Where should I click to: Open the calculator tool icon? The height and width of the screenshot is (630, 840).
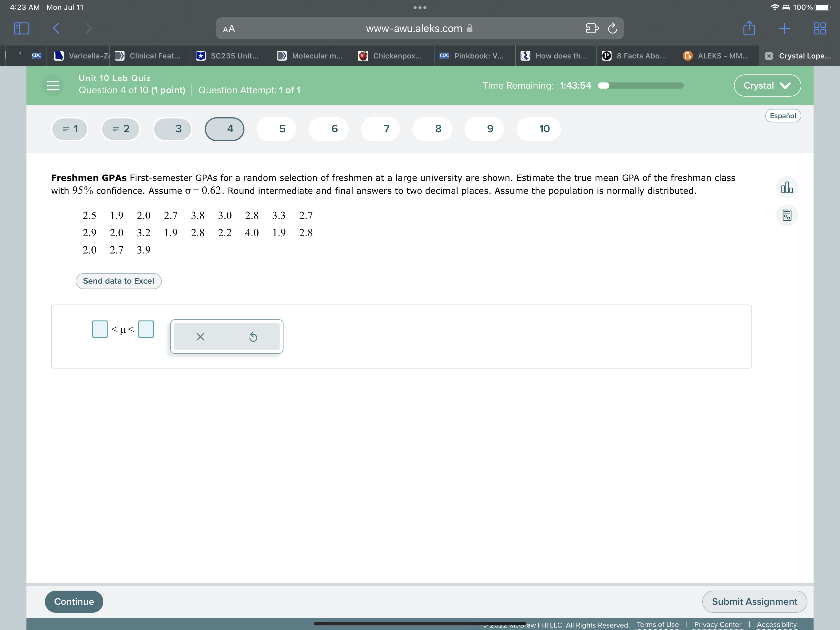coord(787,215)
